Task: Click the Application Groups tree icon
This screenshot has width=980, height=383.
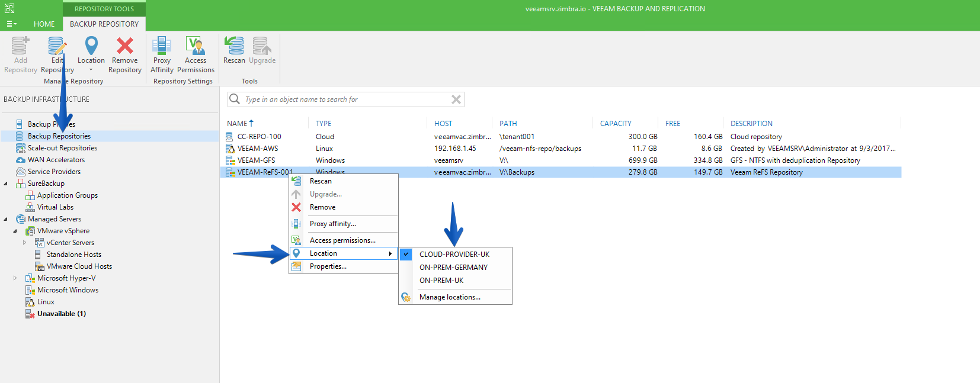Action: click(x=30, y=195)
